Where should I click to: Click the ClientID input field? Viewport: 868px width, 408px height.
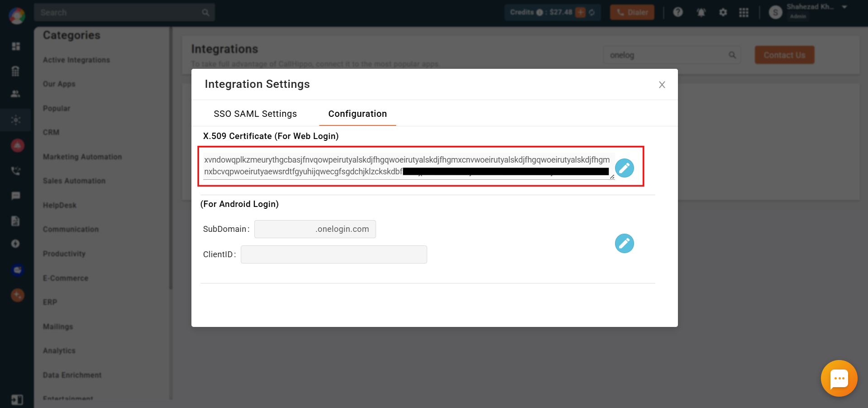pos(334,254)
